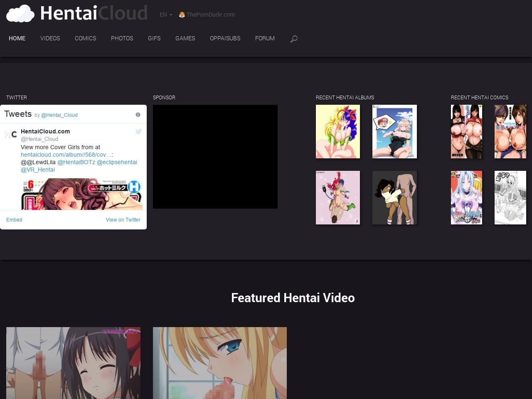Open the OPPAISUBS menu item
This screenshot has height=399, width=532.
coord(225,38)
